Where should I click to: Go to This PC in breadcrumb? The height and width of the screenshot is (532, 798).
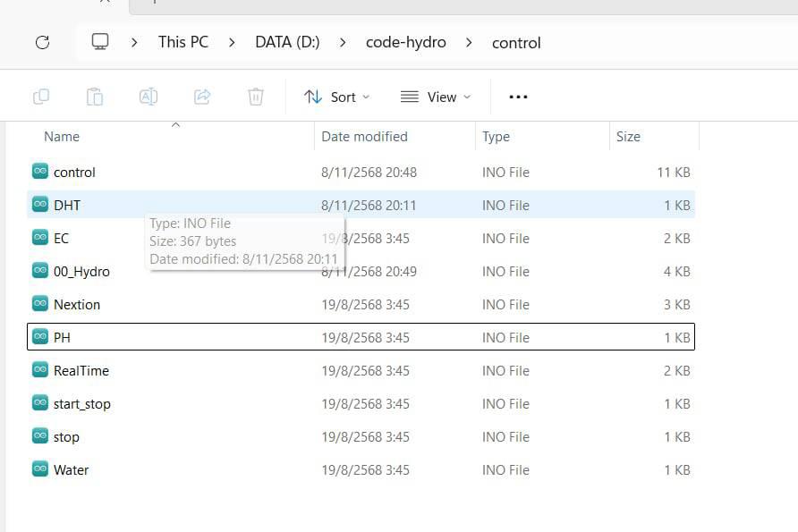(x=183, y=42)
